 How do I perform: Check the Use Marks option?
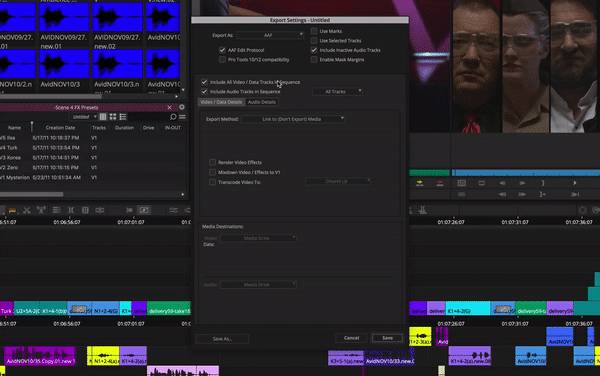[314, 31]
